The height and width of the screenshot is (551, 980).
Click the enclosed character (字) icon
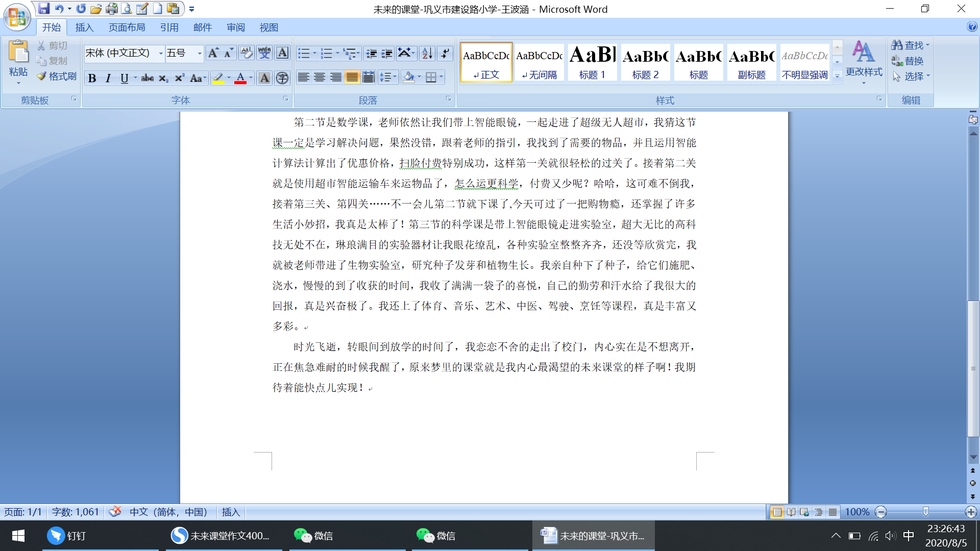tap(282, 78)
